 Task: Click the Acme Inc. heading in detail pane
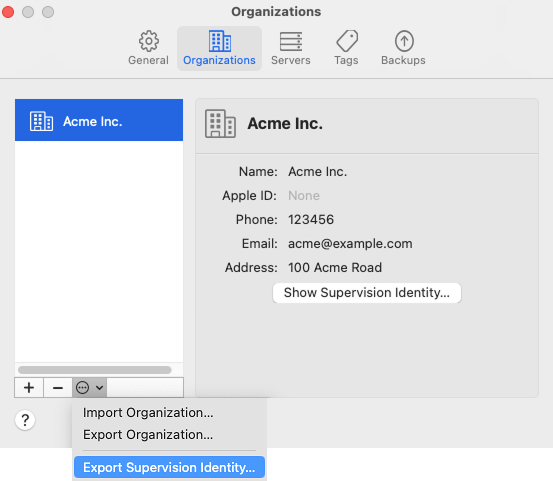[x=285, y=123]
